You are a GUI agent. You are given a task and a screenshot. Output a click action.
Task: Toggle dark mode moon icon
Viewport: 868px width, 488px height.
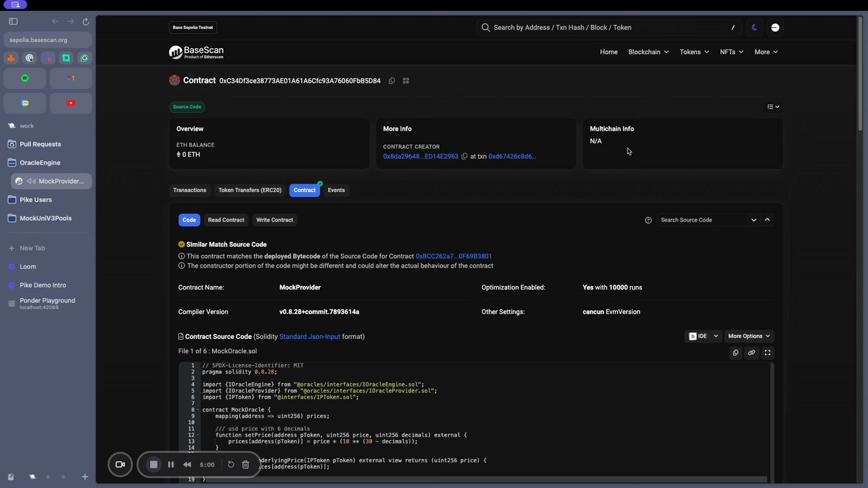tap(755, 28)
